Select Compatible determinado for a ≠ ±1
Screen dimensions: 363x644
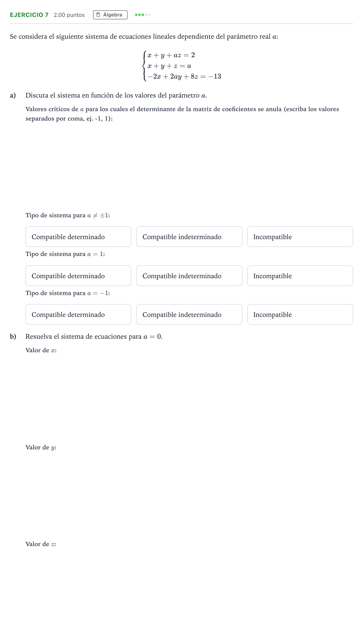[78, 236]
